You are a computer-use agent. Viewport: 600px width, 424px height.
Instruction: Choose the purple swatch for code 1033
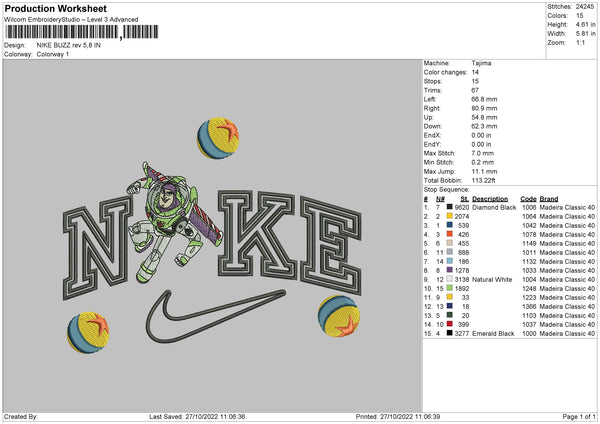point(450,270)
